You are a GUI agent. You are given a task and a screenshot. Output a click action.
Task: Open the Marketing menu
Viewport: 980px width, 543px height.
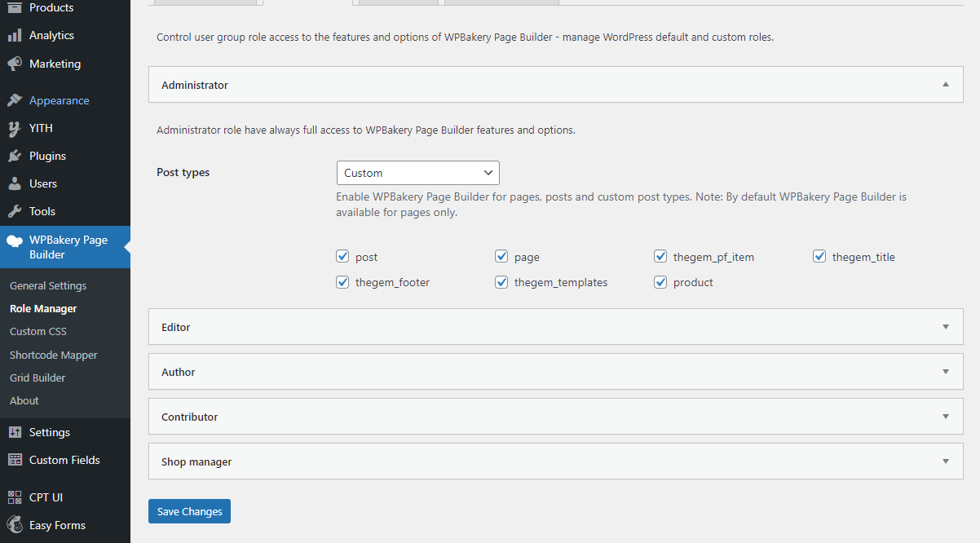65,64
